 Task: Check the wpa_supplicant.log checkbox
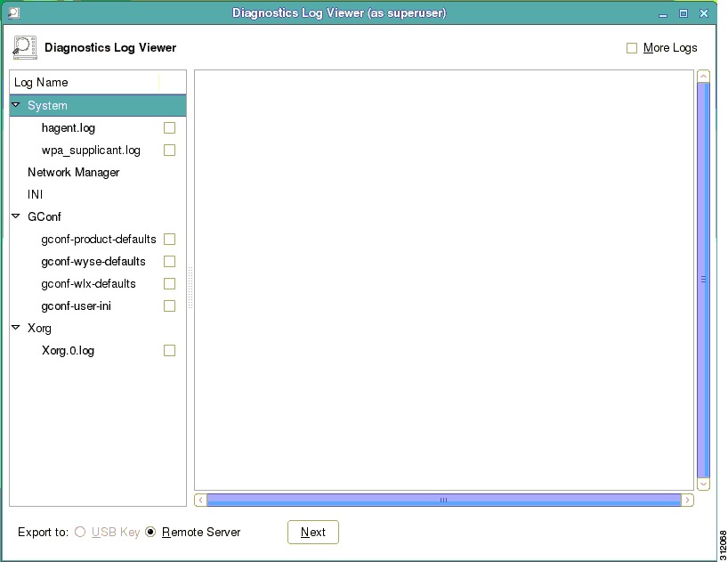[x=169, y=150]
